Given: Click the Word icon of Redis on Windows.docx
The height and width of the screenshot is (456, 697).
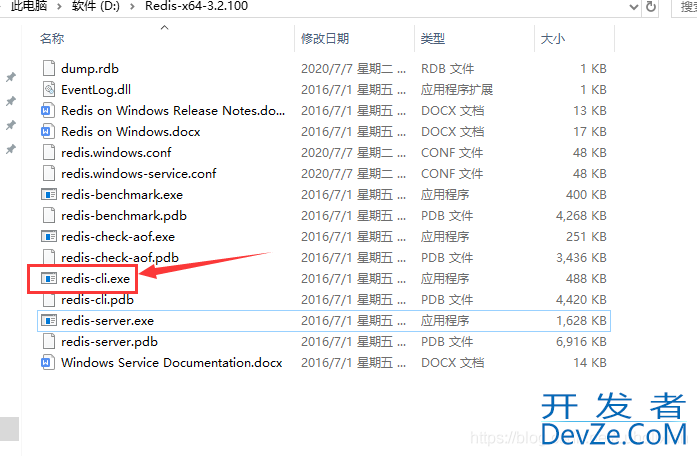Looking at the screenshot, I should (x=48, y=132).
